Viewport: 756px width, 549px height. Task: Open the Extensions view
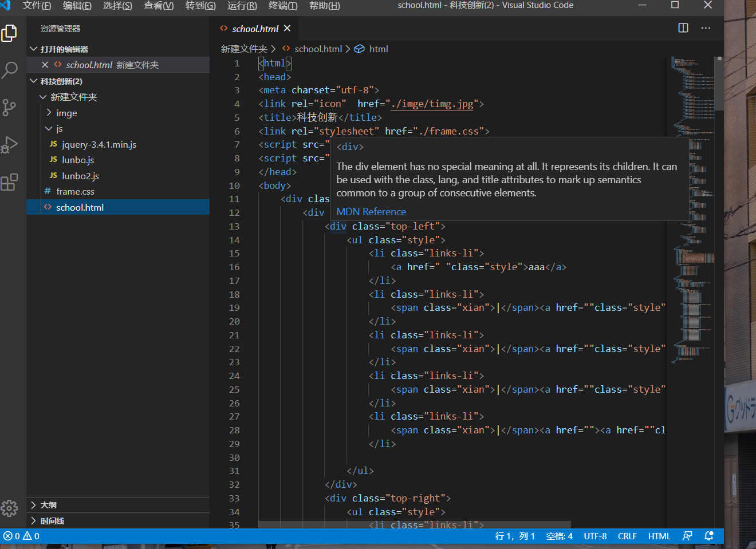click(x=9, y=182)
